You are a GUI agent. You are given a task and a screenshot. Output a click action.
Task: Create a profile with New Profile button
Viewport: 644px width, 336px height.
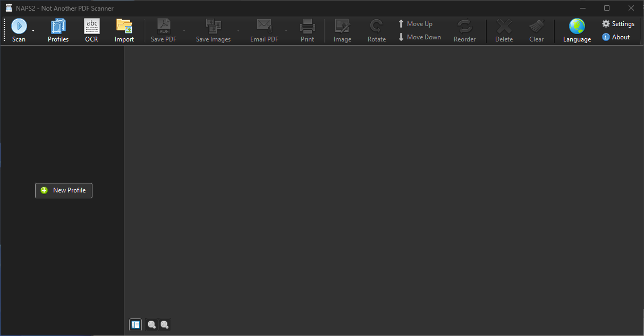(64, 190)
